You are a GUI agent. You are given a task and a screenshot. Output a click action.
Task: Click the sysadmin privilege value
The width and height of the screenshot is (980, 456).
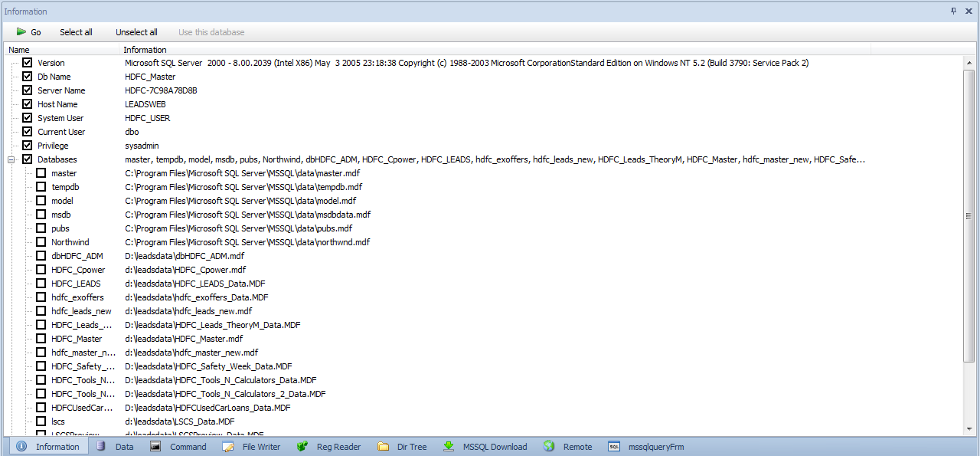click(x=142, y=146)
